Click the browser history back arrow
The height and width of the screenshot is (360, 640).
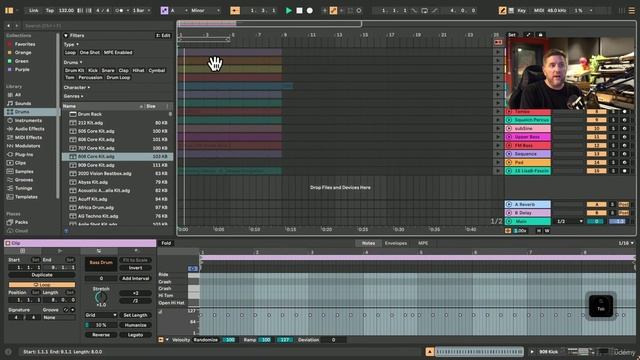(9, 26)
